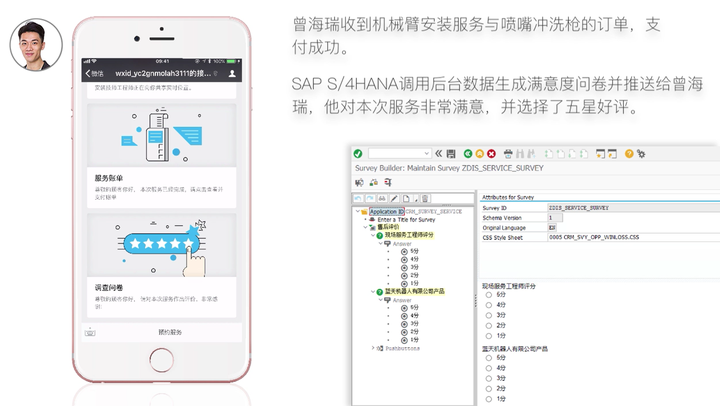Select 蓝天机器人有限公司产品 question in tree

[414, 291]
